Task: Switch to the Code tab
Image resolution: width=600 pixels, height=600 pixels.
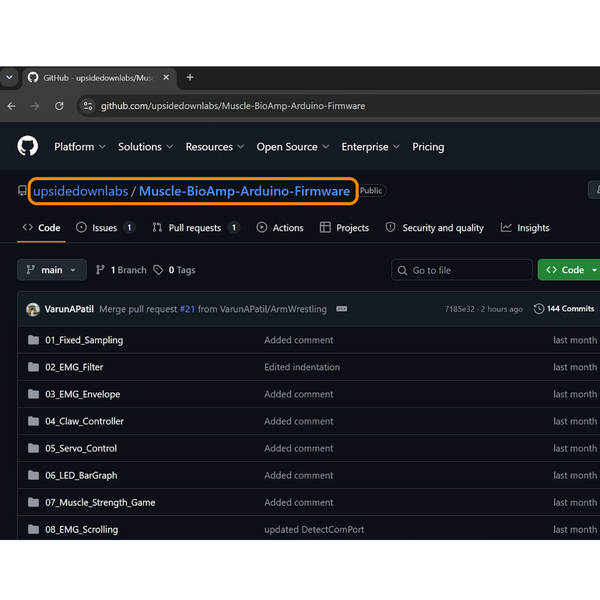Action: (41, 228)
